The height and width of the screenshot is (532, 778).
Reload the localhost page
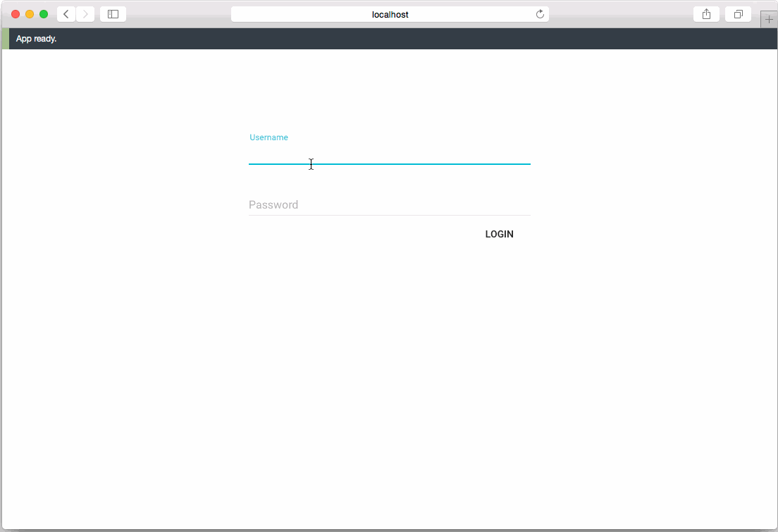pos(540,14)
